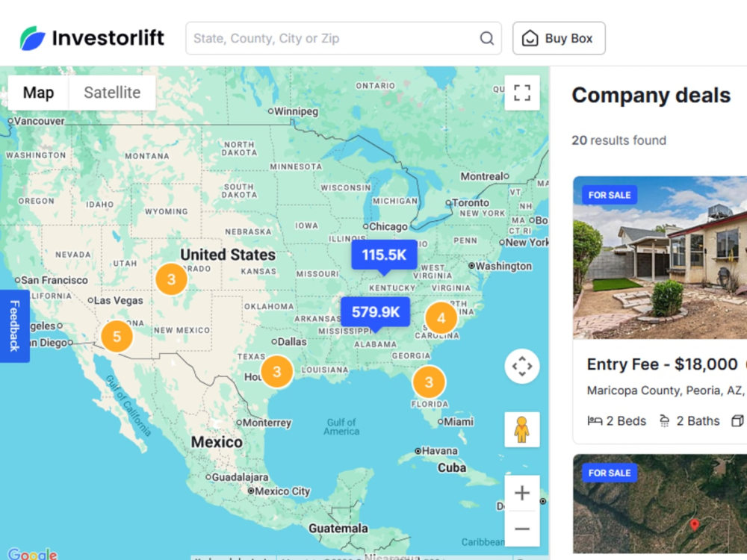This screenshot has height=560, width=747.
Task: Switch to Satellite view tab
Action: (x=112, y=93)
